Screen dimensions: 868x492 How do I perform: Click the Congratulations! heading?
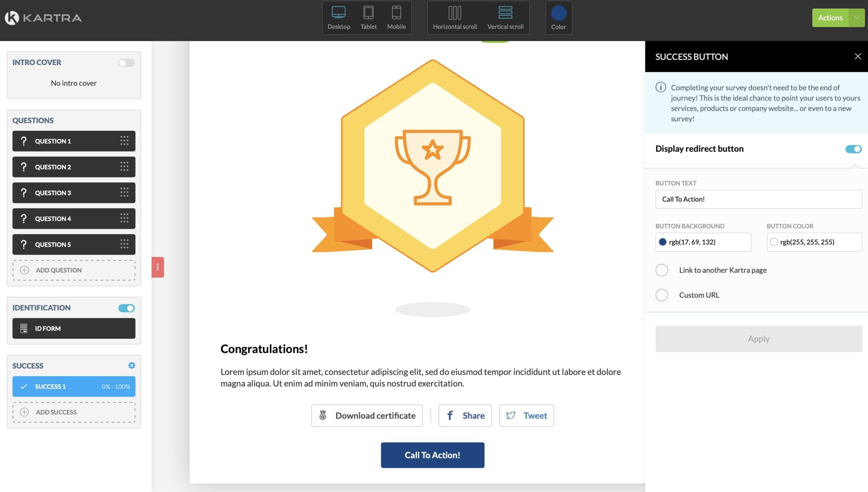pos(264,349)
